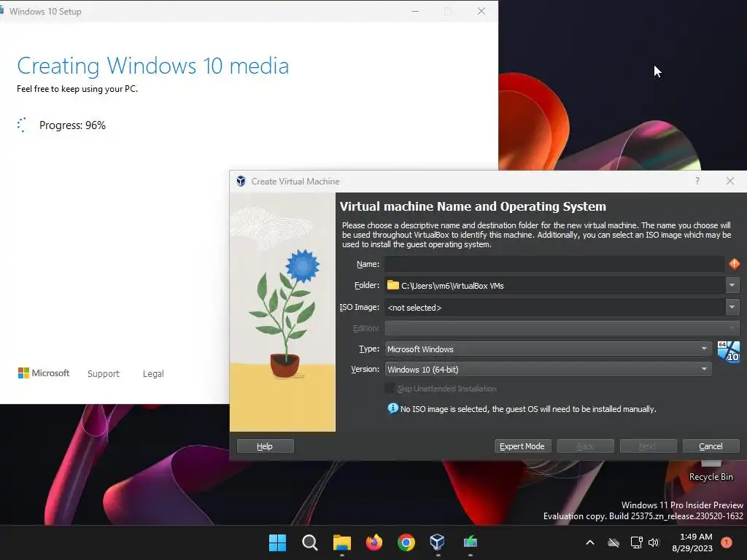The image size is (747, 560).
Task: Switch to Windows Setup taskbar icon
Action: tap(471, 542)
